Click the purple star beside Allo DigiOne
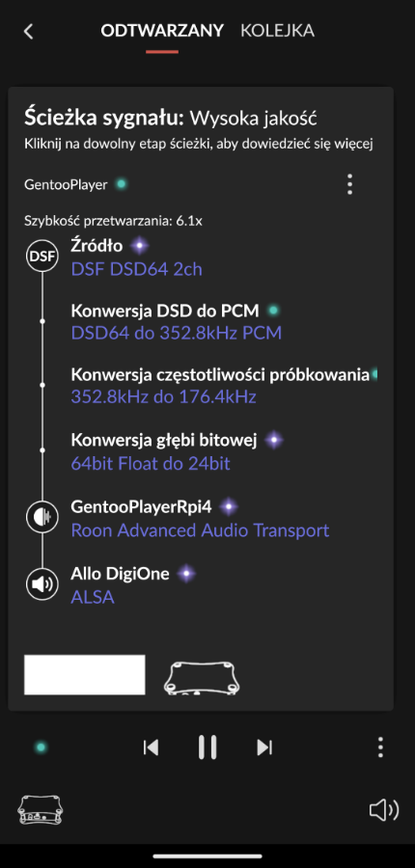The width and height of the screenshot is (415, 868). [186, 574]
